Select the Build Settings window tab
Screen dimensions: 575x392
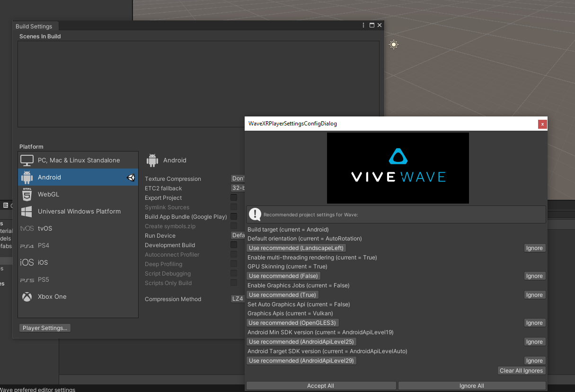[34, 27]
